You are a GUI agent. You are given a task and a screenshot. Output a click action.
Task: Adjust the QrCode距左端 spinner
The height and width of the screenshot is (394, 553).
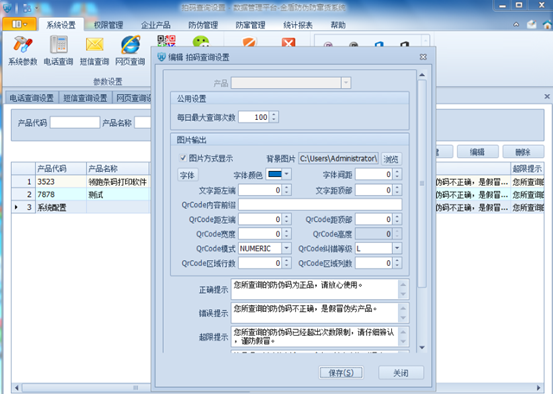[x=286, y=219]
